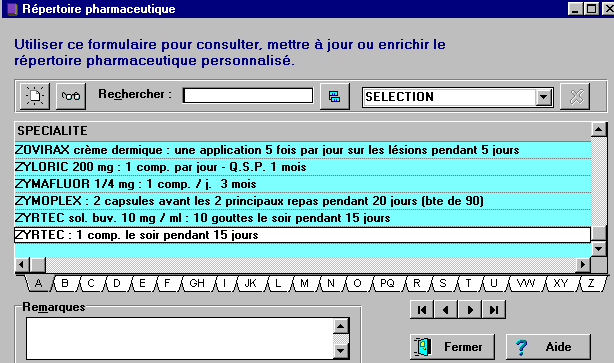The image size is (614, 363).
Task: Switch to the GH tab
Action: point(197,283)
